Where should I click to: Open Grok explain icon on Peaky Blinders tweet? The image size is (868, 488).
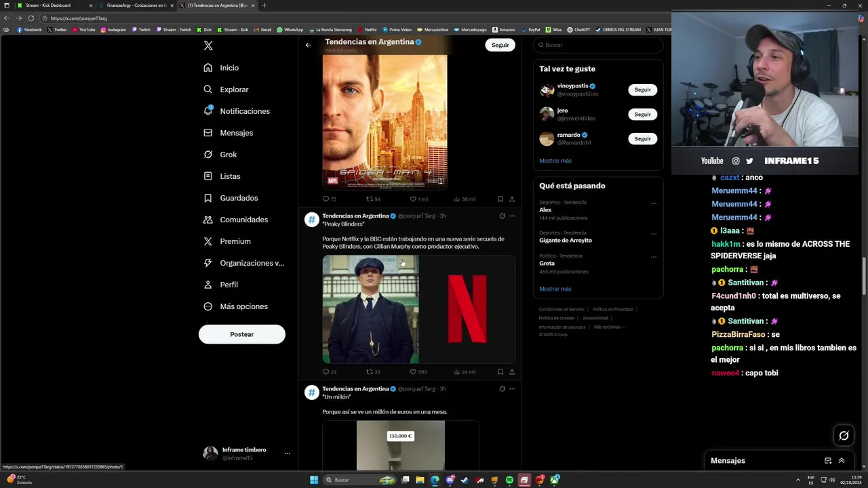point(502,216)
